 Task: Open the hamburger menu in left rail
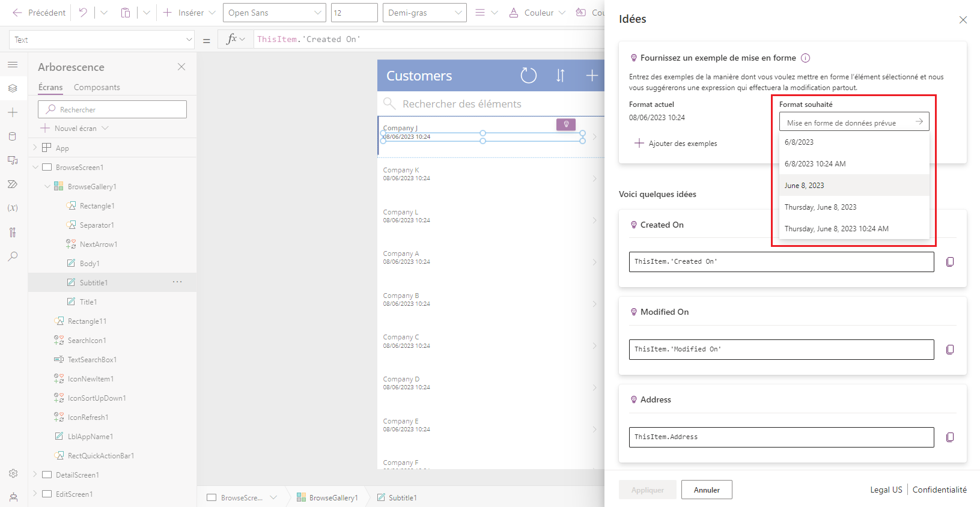[x=13, y=64]
